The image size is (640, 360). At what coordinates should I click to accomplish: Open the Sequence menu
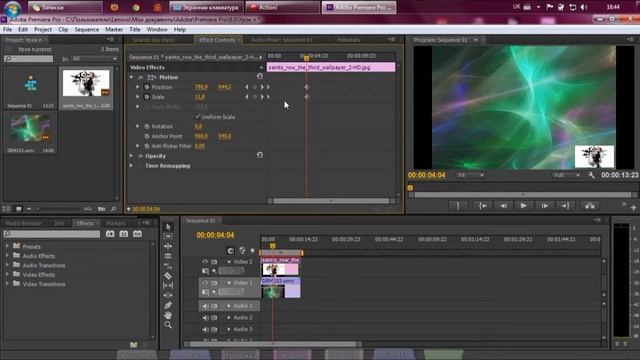(87, 29)
